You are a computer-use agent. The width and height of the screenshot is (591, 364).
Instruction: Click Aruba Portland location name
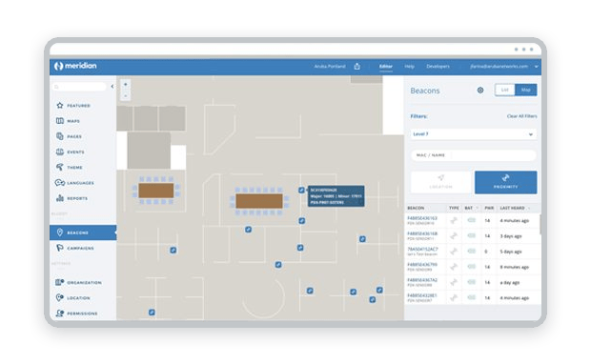click(x=330, y=67)
